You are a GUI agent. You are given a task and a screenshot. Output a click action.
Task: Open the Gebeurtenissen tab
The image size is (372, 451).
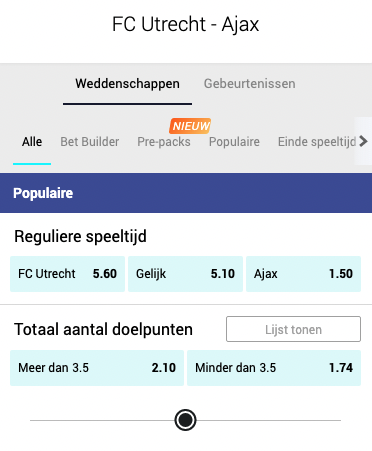pyautogui.click(x=250, y=84)
